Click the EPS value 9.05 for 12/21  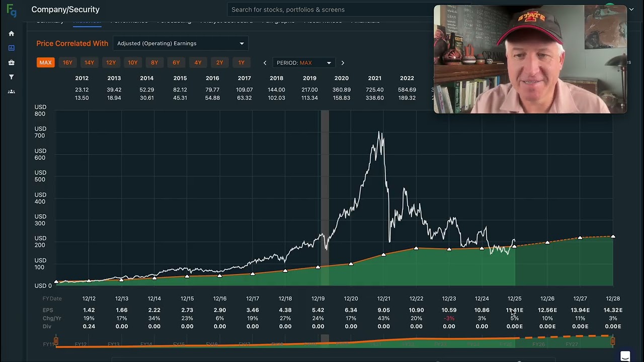click(x=383, y=310)
